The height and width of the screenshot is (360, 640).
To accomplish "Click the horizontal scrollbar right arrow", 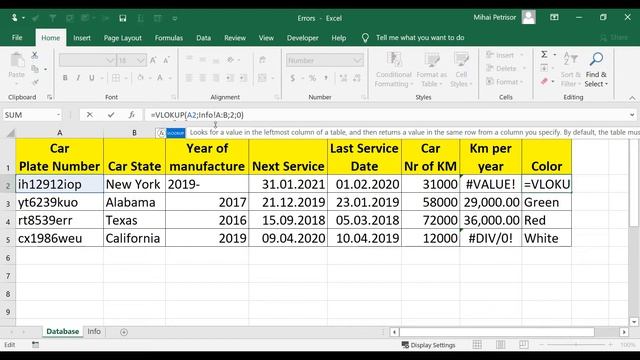I will coord(624,332).
